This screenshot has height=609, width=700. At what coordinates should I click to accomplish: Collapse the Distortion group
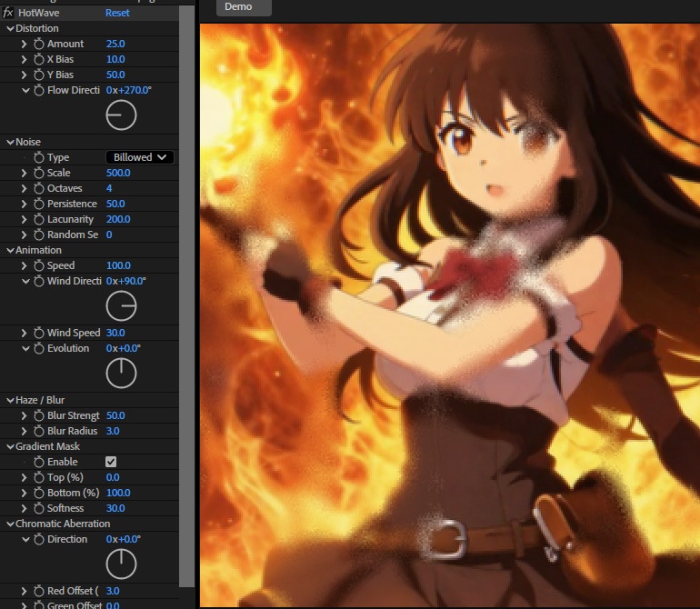coord(10,28)
